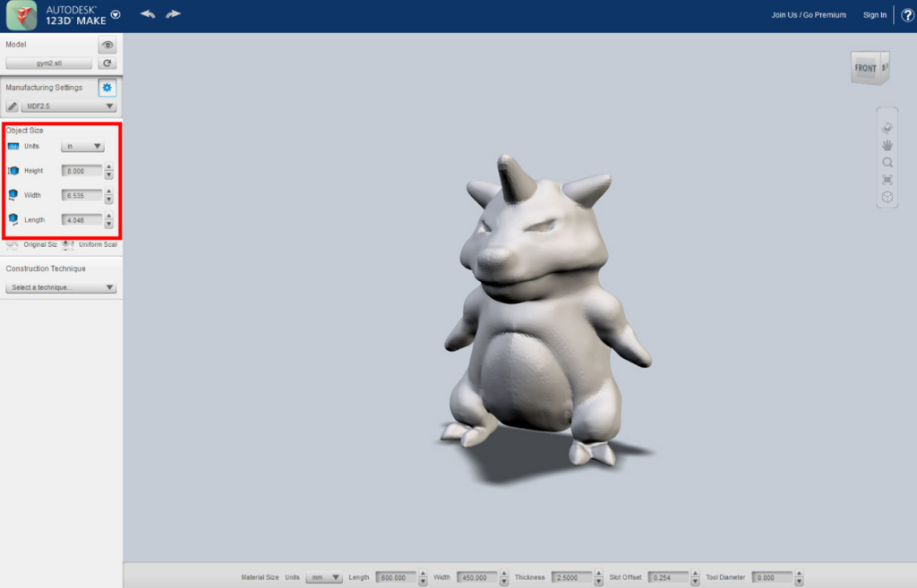Click the gym2.stl model file button

click(x=49, y=64)
